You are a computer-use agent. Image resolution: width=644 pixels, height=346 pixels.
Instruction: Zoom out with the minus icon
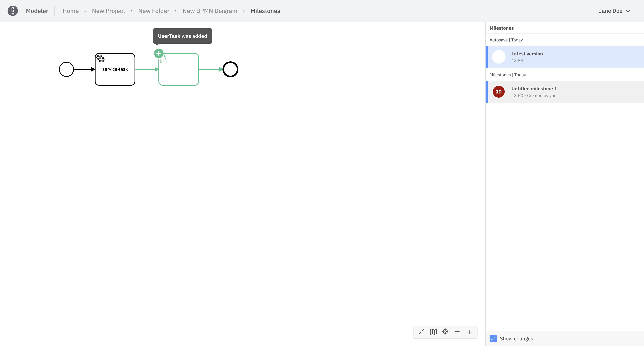point(457,332)
